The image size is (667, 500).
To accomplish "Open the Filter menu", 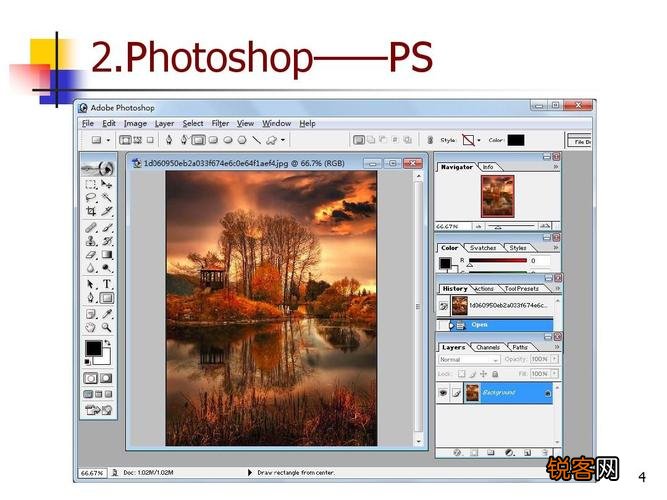I will 220,123.
